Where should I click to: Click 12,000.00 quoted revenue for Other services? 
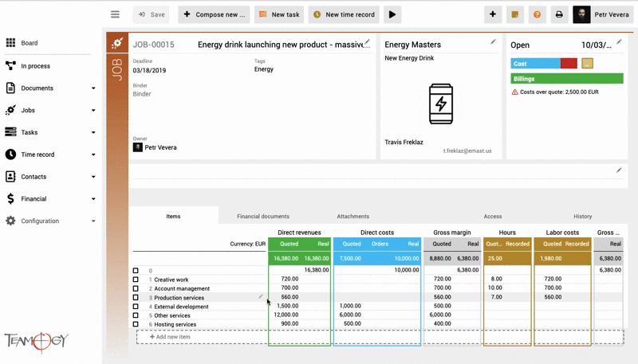click(x=286, y=315)
